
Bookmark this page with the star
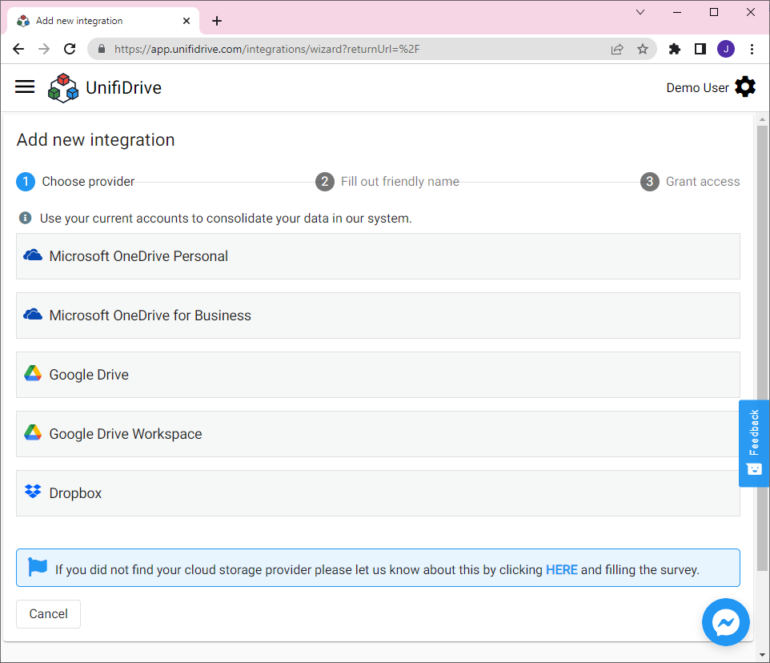click(642, 49)
